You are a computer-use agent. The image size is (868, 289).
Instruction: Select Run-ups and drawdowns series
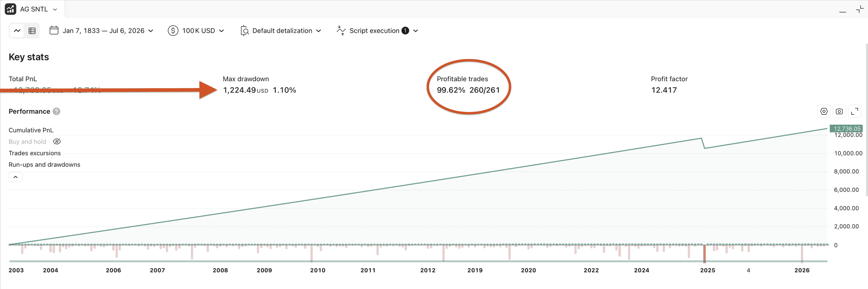click(44, 165)
